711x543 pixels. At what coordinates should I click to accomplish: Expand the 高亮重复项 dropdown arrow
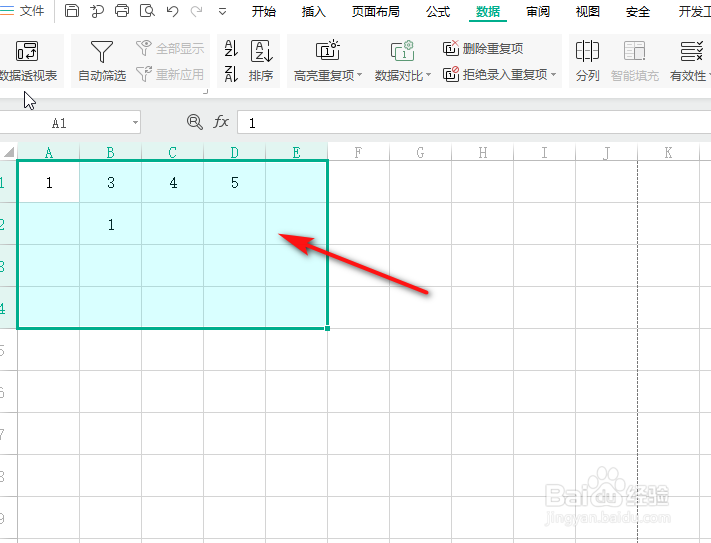pyautogui.click(x=360, y=75)
